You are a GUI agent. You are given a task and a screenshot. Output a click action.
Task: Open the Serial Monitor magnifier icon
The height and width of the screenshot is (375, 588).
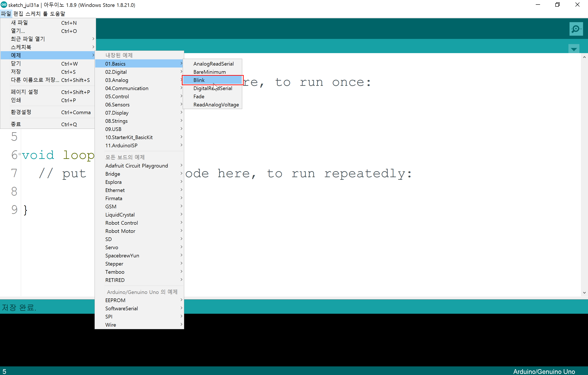coord(576,29)
